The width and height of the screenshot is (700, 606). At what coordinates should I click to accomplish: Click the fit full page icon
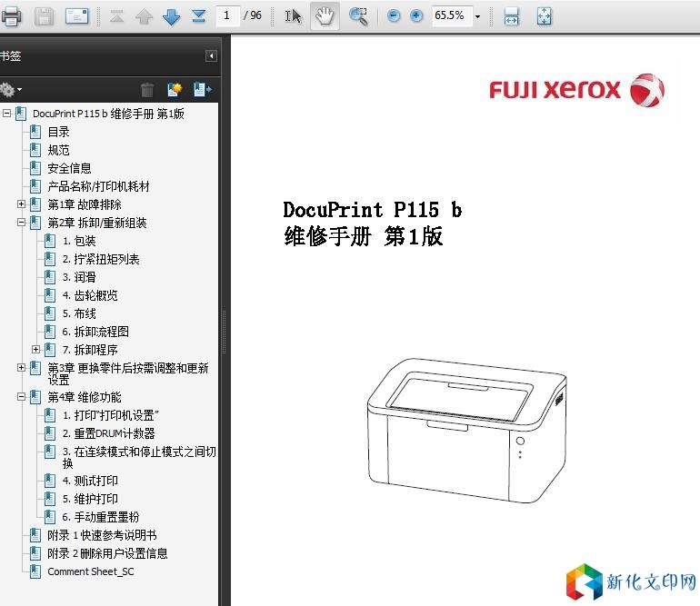544,15
